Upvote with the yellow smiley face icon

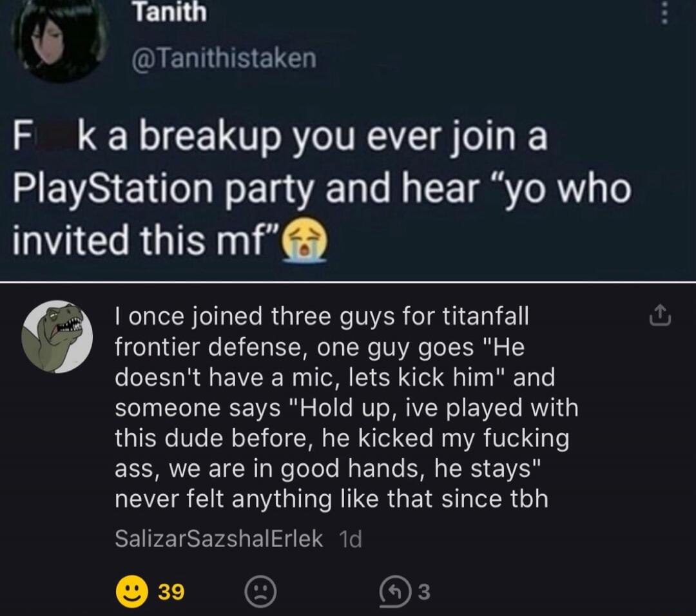(132, 592)
